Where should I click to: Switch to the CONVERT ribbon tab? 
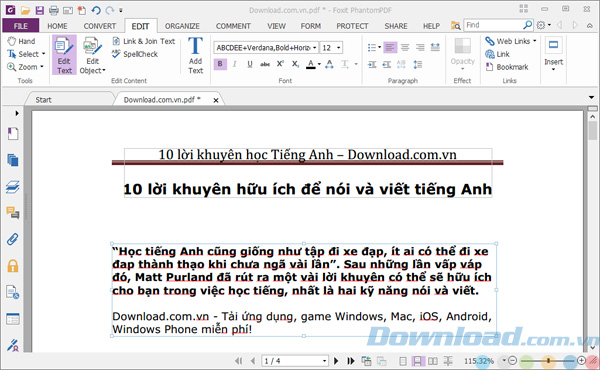pyautogui.click(x=99, y=26)
